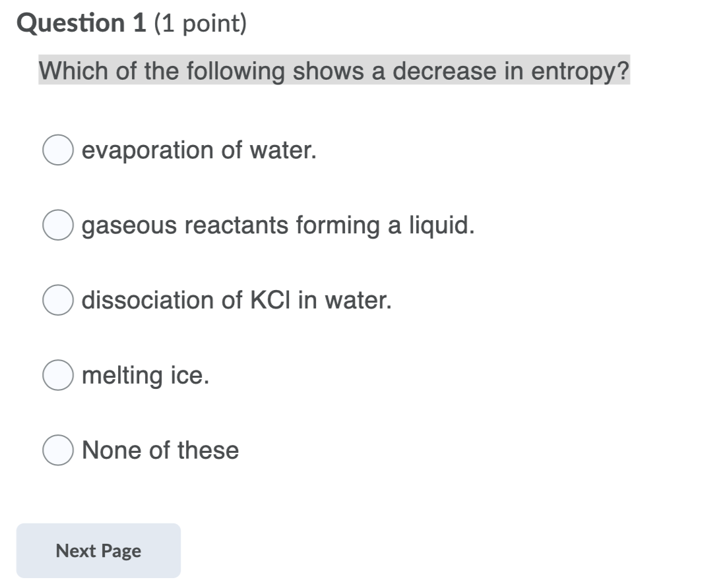Screen dimensions: 715x588
Task: Click the radio circle next to None of these
Action: tap(58, 450)
